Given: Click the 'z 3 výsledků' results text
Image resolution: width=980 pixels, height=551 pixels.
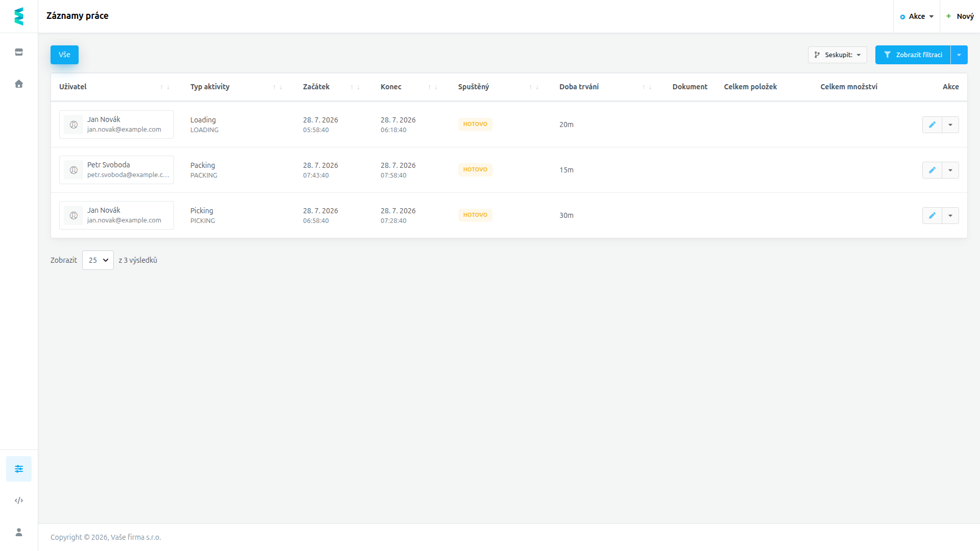Looking at the screenshot, I should pos(138,260).
